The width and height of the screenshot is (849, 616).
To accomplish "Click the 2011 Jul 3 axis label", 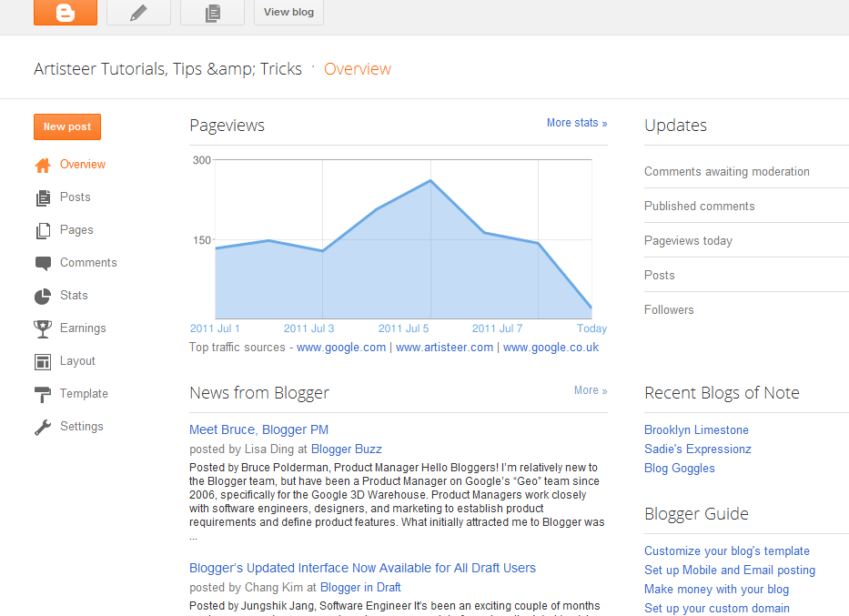I will pyautogui.click(x=309, y=328).
